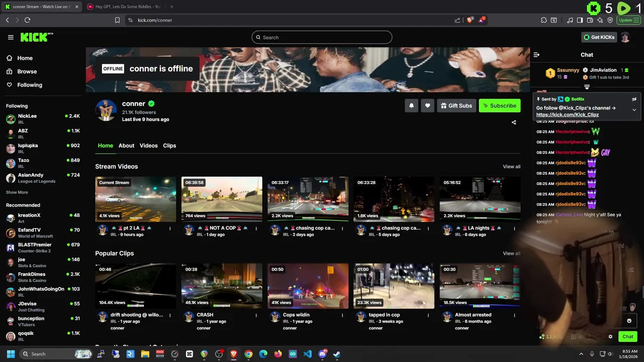Bookmark this page
Image resolution: width=644 pixels, height=362 pixels.
tap(117, 20)
